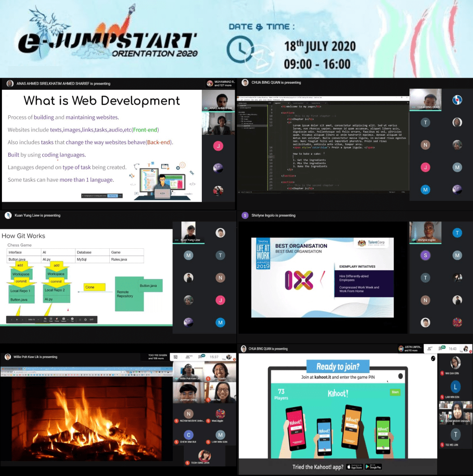Click "MUHAMMAD R... and 127 more" participant label
The height and width of the screenshot is (476, 473).
[220, 84]
